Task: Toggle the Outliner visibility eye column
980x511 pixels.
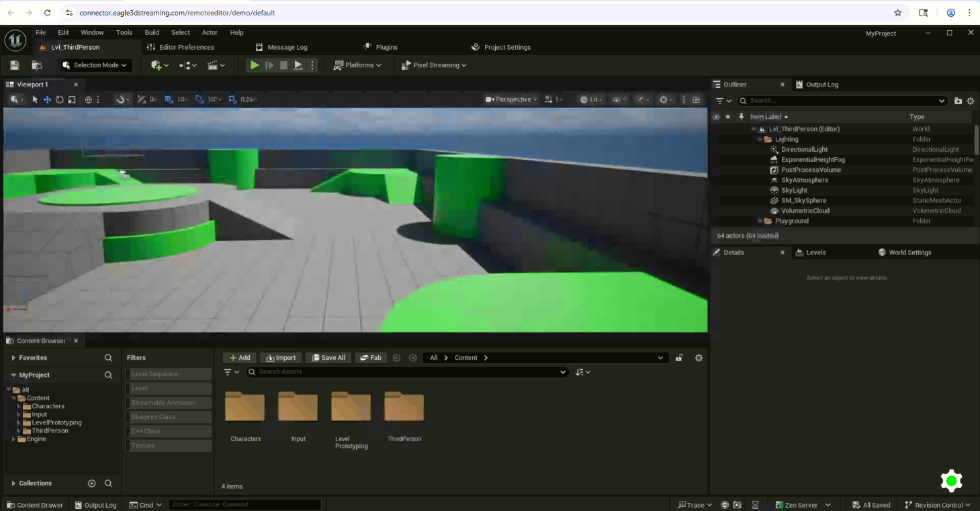Action: point(716,117)
